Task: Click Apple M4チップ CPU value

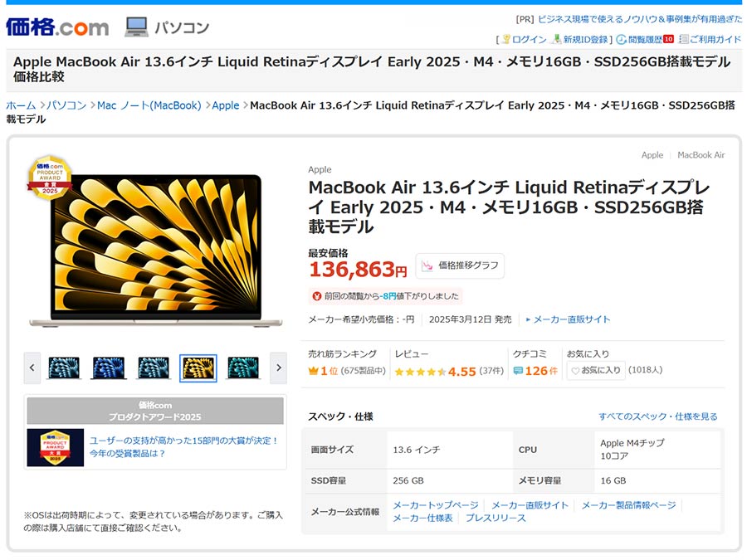Action: [x=632, y=443]
